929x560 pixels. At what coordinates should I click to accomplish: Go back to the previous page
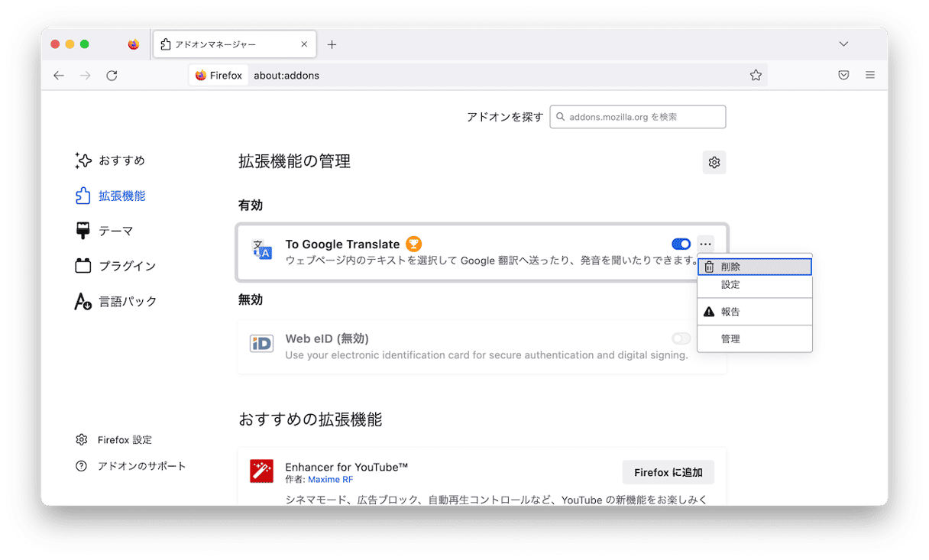coord(59,75)
